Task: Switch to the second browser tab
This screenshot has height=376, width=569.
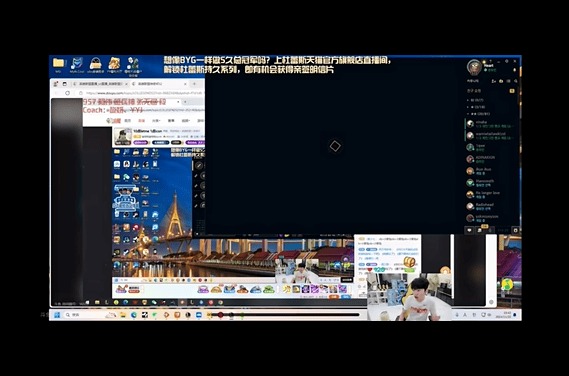Action: click(x=159, y=84)
